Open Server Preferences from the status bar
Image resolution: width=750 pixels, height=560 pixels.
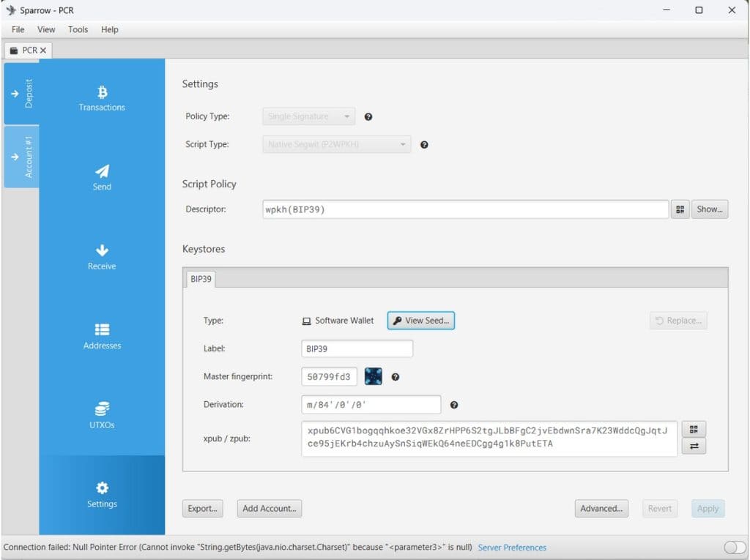pos(512,547)
